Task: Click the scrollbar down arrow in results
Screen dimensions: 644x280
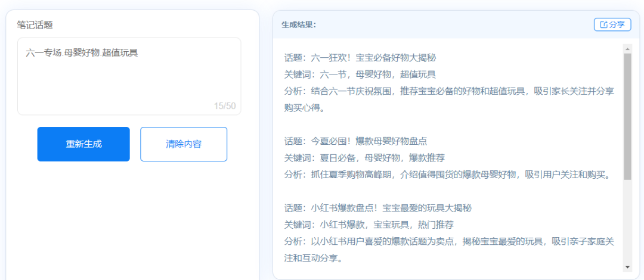Action: pos(627,267)
